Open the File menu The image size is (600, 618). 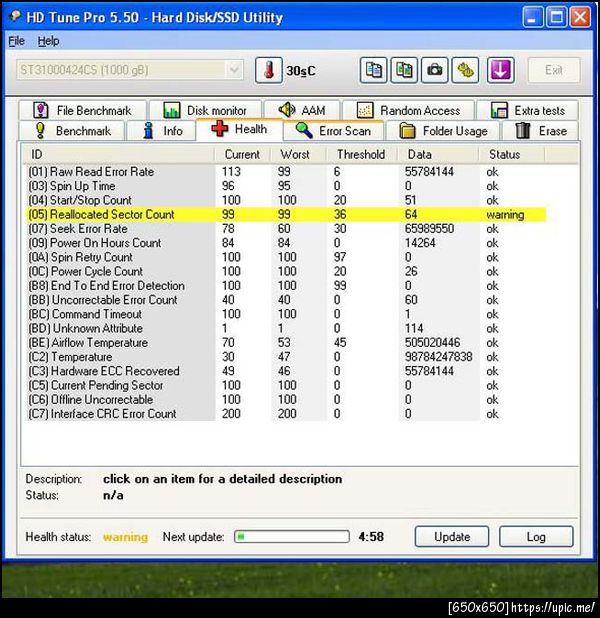pyautogui.click(x=16, y=41)
